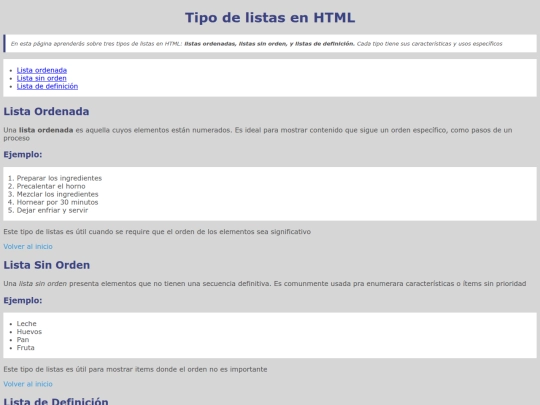Click the 'Ejemplo:' subheading above the Leche list
Image resolution: width=540 pixels, height=405 pixels.
[x=23, y=300]
